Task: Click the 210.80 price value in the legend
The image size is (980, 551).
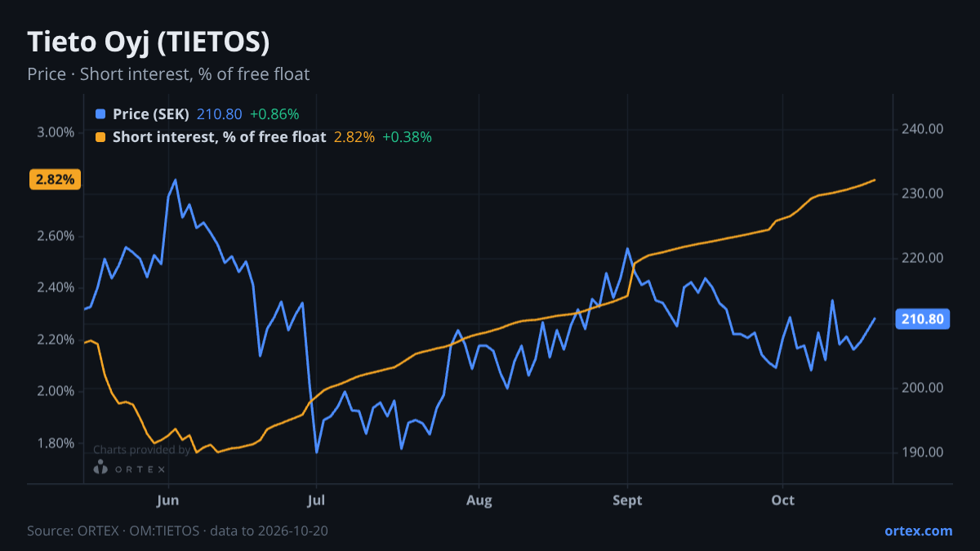Action: tap(219, 114)
